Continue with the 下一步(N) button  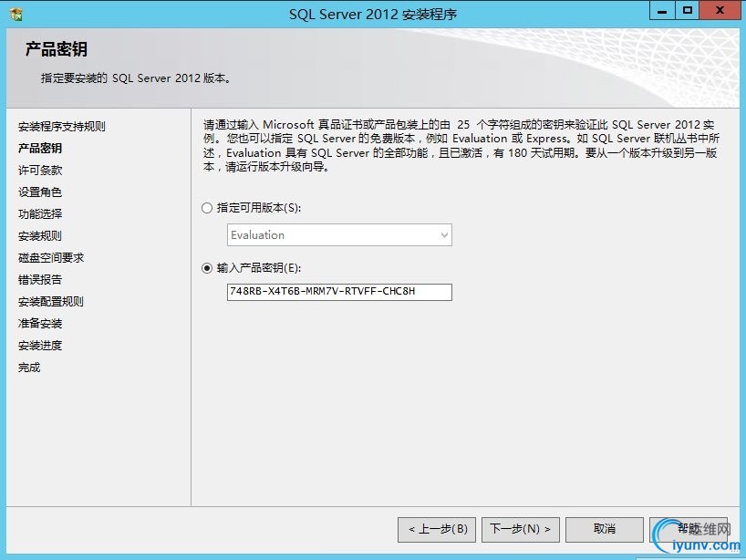click(x=521, y=530)
